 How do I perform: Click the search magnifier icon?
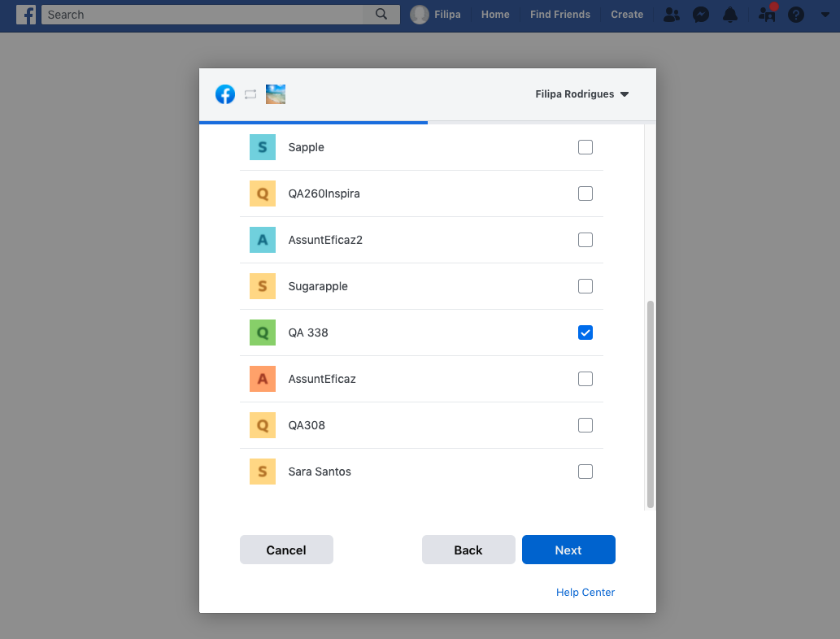tap(381, 15)
